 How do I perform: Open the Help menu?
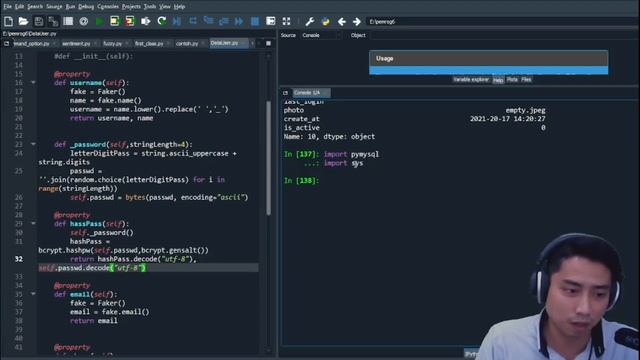pyautogui.click(x=179, y=7)
